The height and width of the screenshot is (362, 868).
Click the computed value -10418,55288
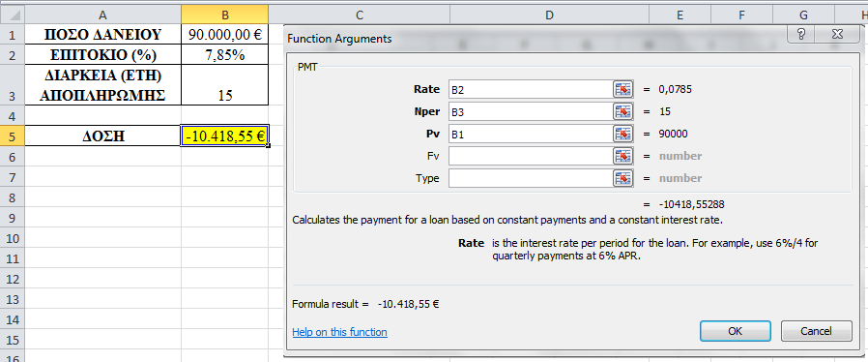point(691,204)
